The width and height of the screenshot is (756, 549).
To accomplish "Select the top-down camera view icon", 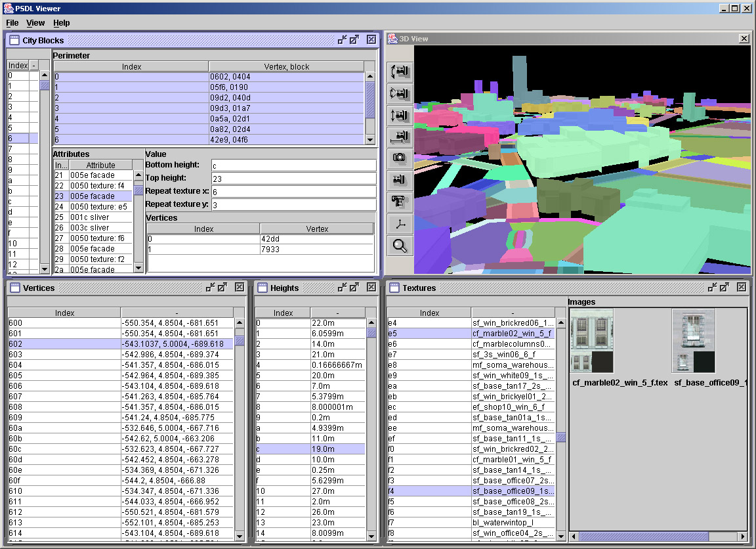I will pyautogui.click(x=400, y=201).
